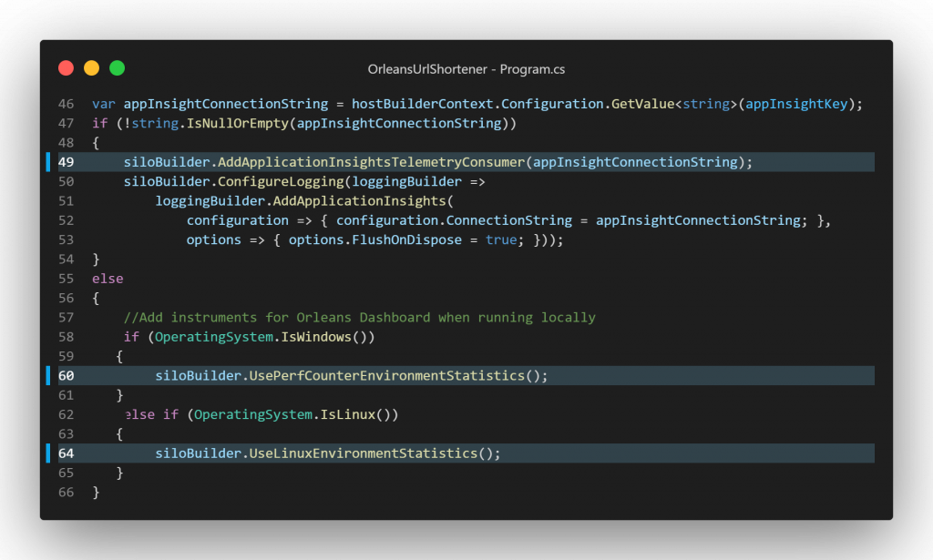Click the closing brace on line 66
Screen dimensions: 933x560
96,493
